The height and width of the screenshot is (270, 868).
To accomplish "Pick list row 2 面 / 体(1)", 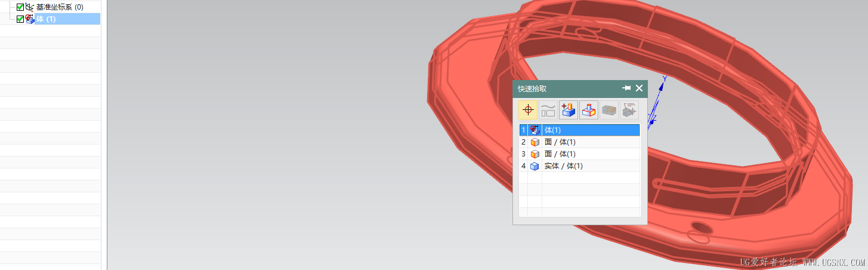I will [580, 142].
